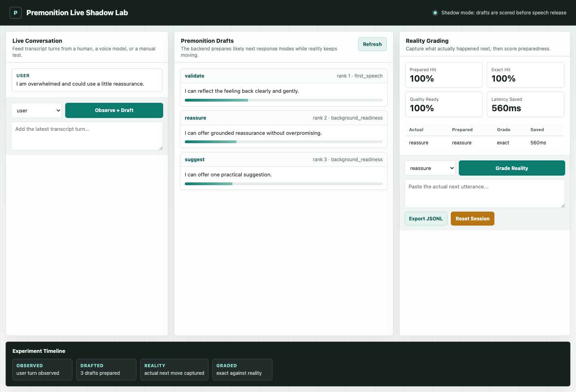
Task: Click the REALITY timeline event
Action: point(174,370)
